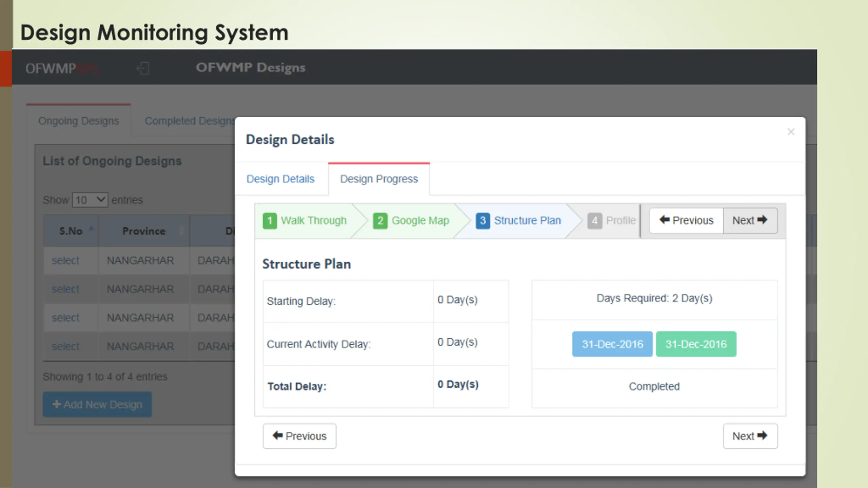Click the 'Current Activity Delay:' label

tap(319, 344)
